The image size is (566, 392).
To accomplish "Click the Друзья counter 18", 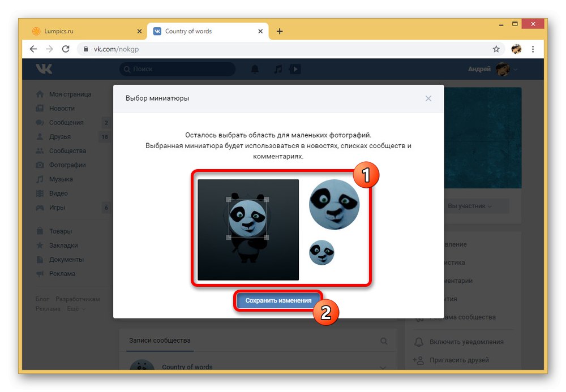I will pyautogui.click(x=105, y=137).
